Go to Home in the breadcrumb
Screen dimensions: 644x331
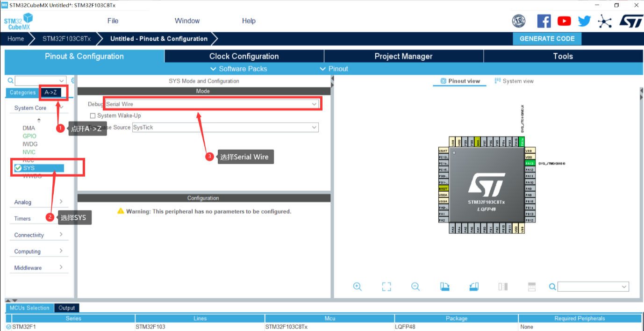[x=15, y=39]
